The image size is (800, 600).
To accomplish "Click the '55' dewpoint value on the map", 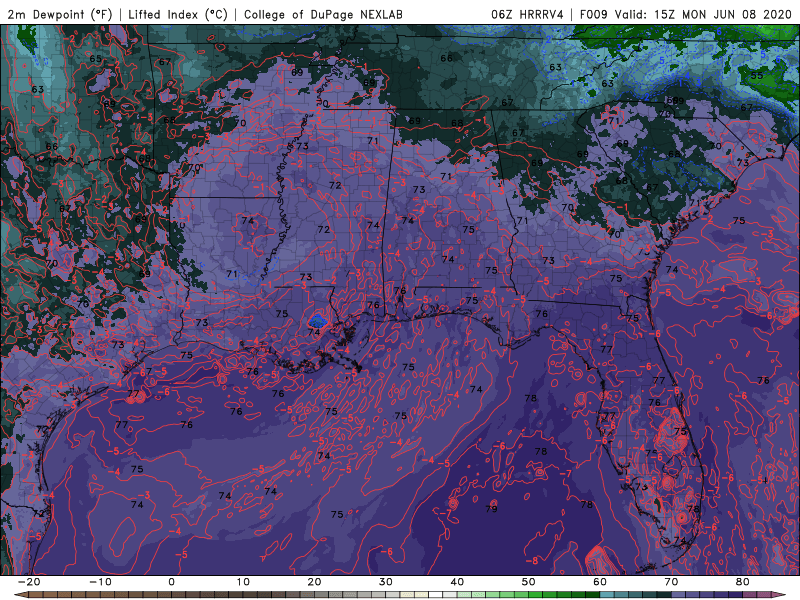I will point(757,76).
